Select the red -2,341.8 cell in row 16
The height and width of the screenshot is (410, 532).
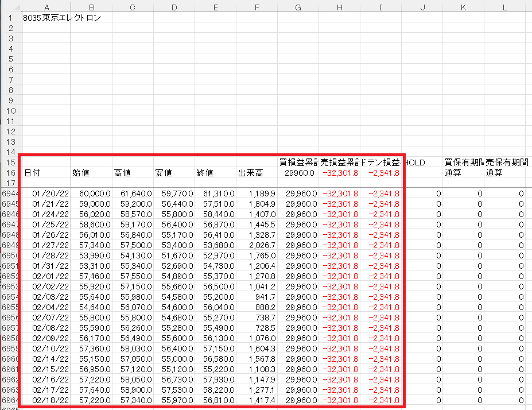381,173
